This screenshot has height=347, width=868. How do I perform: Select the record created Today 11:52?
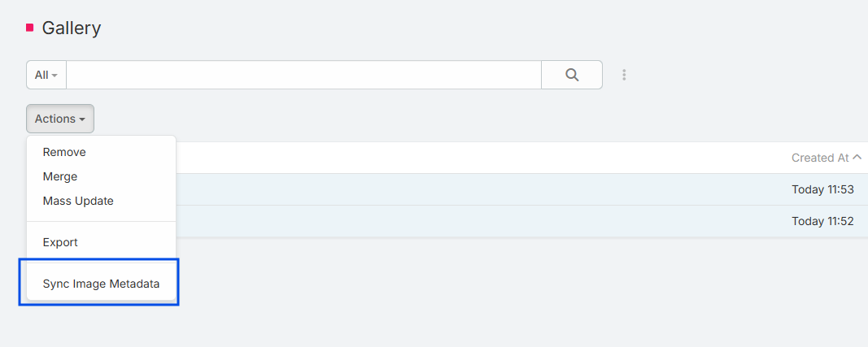(x=488, y=221)
